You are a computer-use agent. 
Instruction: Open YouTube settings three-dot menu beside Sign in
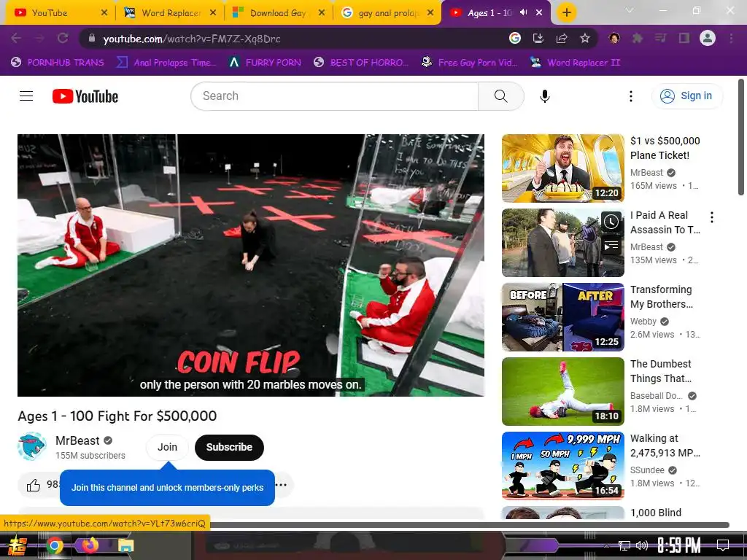[x=631, y=96]
